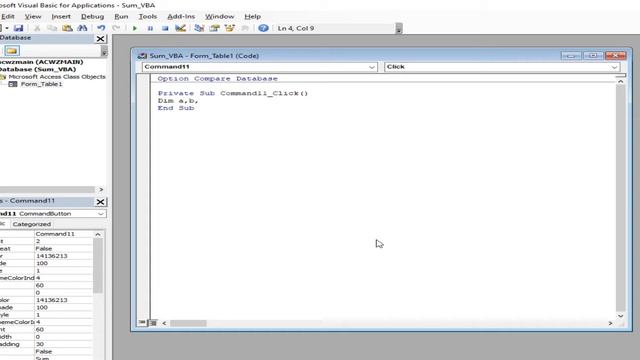Viewport: 640px width, 360px height.
Task: Close the Properties panel for Command11
Action: tap(100, 202)
